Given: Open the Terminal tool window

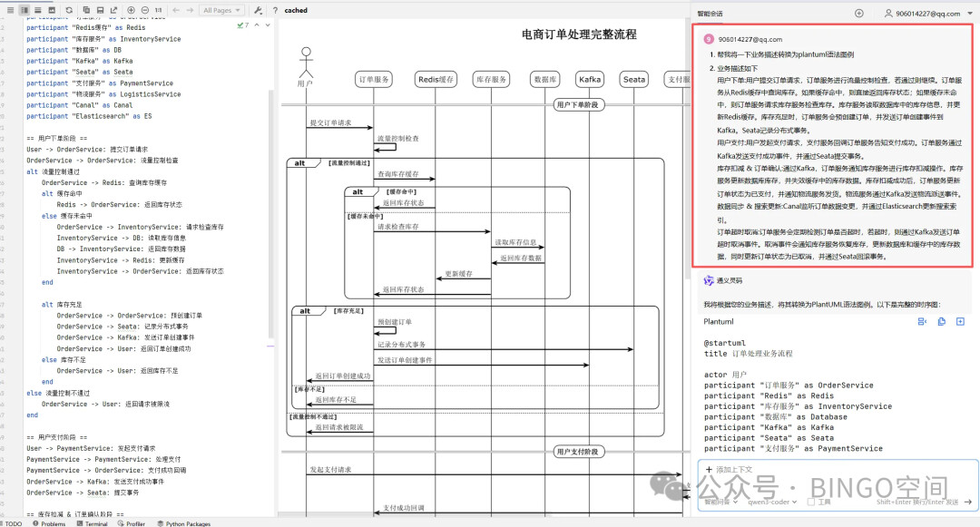Looking at the screenshot, I should coord(93,523).
